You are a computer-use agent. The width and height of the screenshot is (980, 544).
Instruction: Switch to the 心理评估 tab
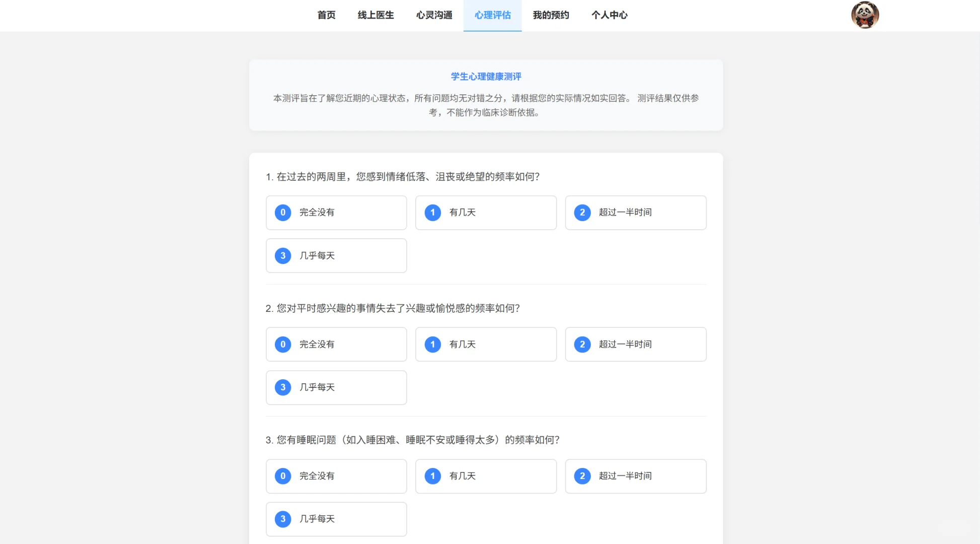click(x=492, y=15)
